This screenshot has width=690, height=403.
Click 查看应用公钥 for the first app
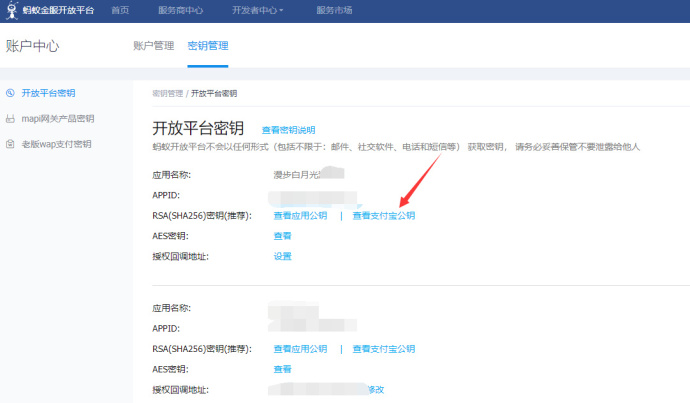(x=300, y=216)
